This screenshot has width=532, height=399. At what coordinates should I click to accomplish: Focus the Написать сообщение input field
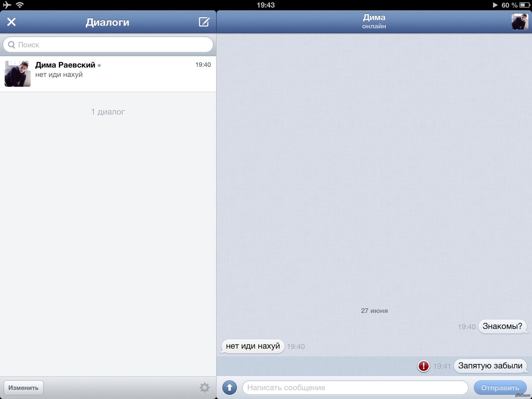(355, 387)
